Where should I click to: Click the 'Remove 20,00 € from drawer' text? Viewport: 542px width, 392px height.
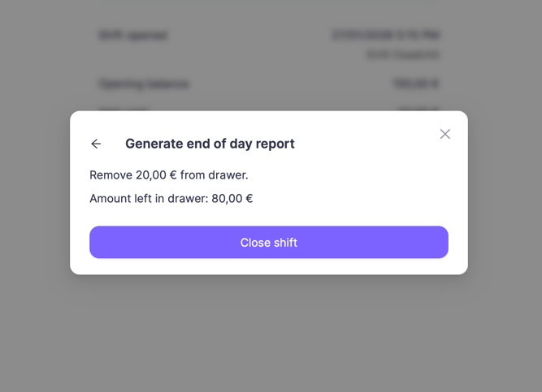(169, 175)
